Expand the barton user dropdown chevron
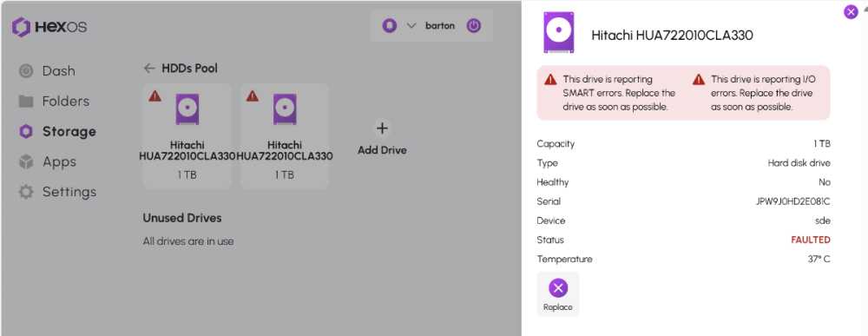 (411, 25)
